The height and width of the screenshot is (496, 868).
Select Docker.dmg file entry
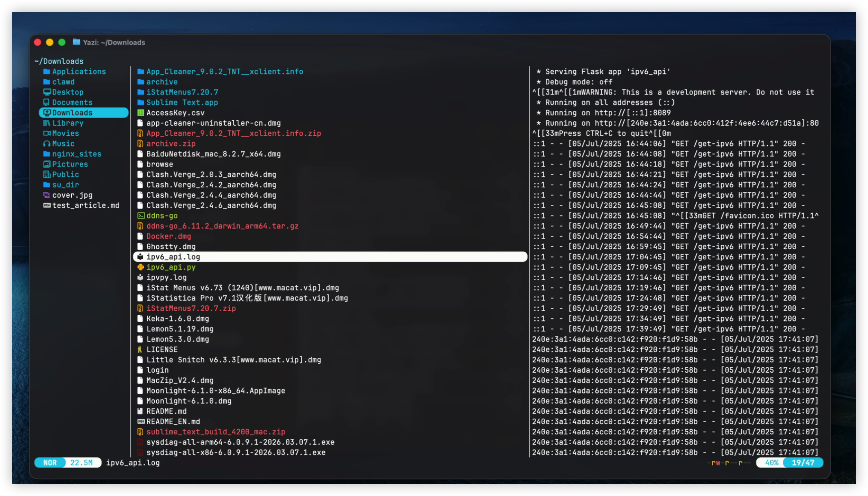point(168,236)
